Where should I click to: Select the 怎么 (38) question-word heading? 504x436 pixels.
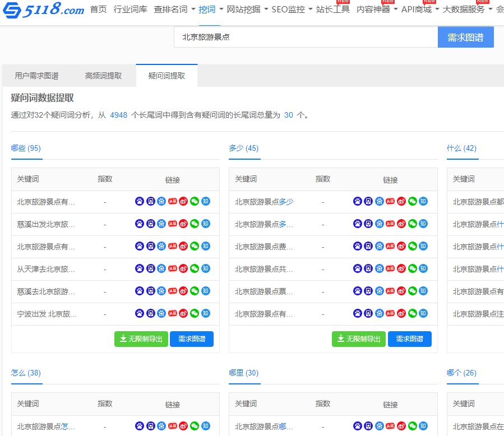tap(26, 373)
